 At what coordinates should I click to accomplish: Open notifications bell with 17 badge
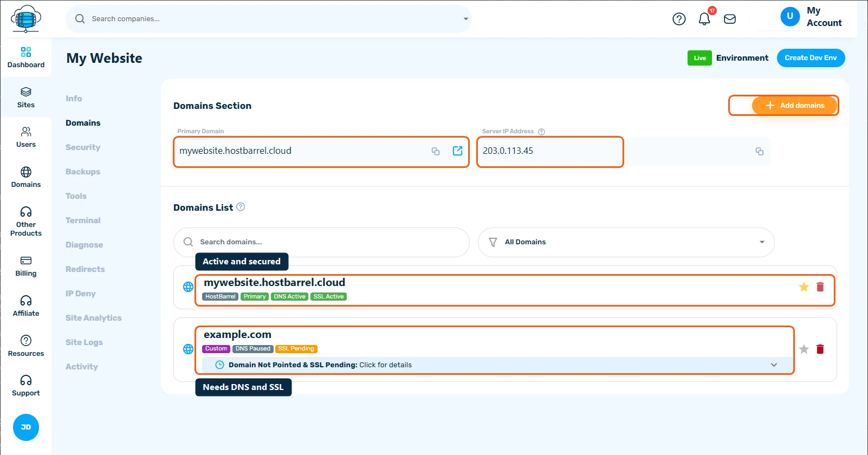coord(704,19)
